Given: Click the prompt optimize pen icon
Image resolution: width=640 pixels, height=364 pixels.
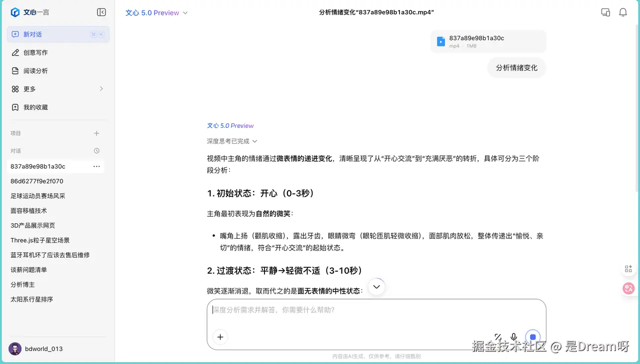Looking at the screenshot, I should tap(497, 337).
